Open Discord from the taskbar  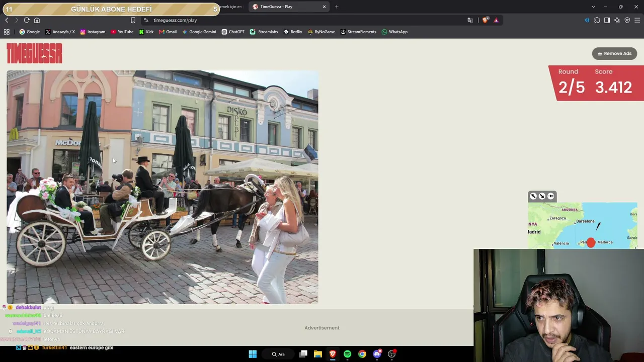click(377, 354)
